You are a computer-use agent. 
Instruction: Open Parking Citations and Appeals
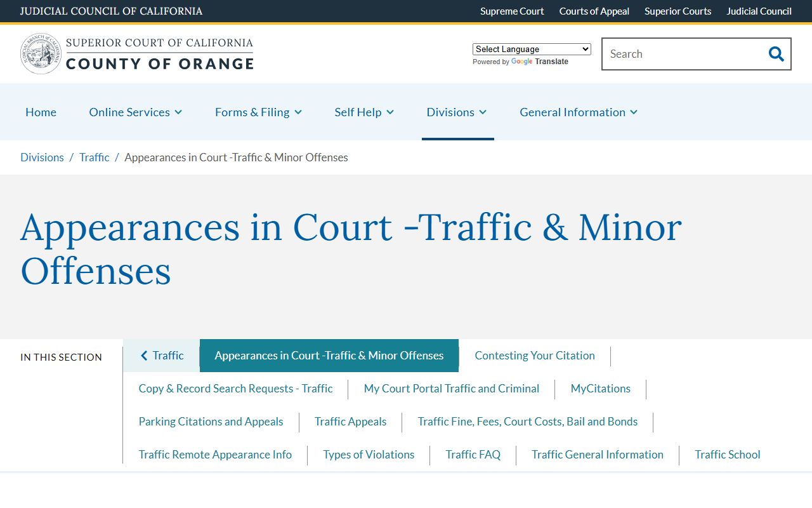(x=211, y=422)
